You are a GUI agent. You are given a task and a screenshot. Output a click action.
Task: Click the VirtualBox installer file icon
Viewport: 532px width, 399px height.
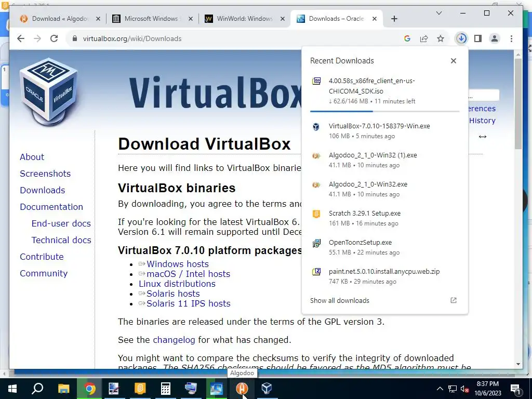click(316, 127)
